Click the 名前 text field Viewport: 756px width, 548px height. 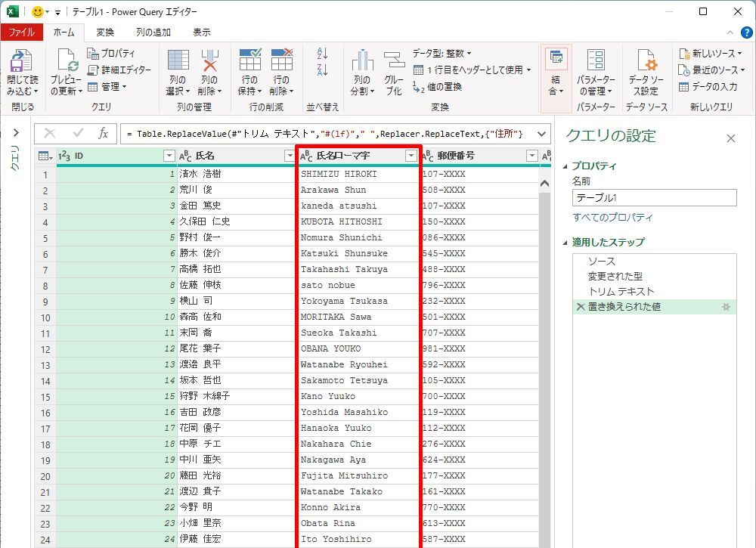[654, 197]
